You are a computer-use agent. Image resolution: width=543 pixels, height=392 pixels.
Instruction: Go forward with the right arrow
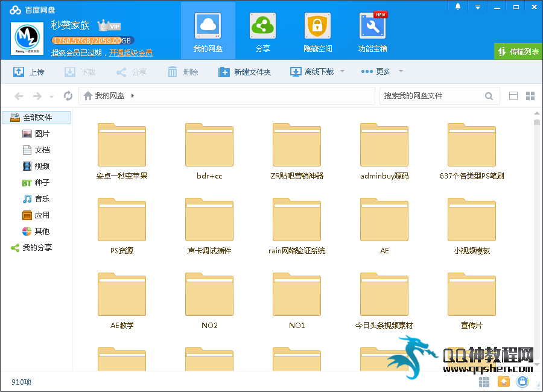(x=37, y=96)
